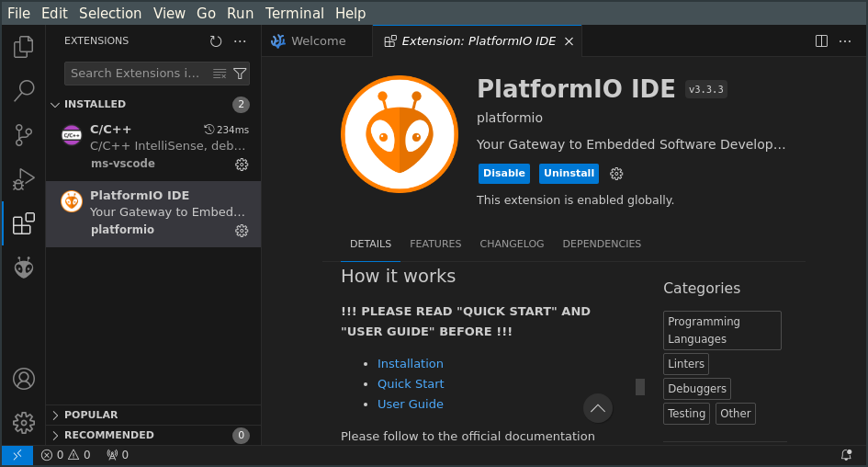Open the Selection menu

(110, 13)
